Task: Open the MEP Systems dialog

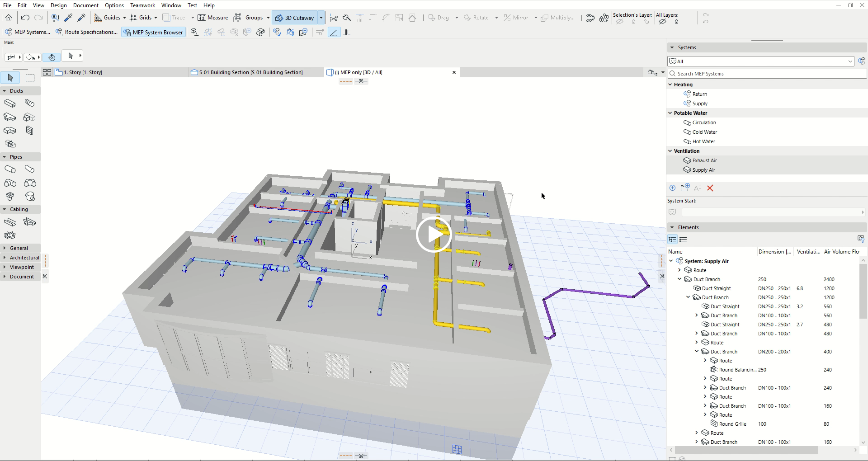Action: 27,32
